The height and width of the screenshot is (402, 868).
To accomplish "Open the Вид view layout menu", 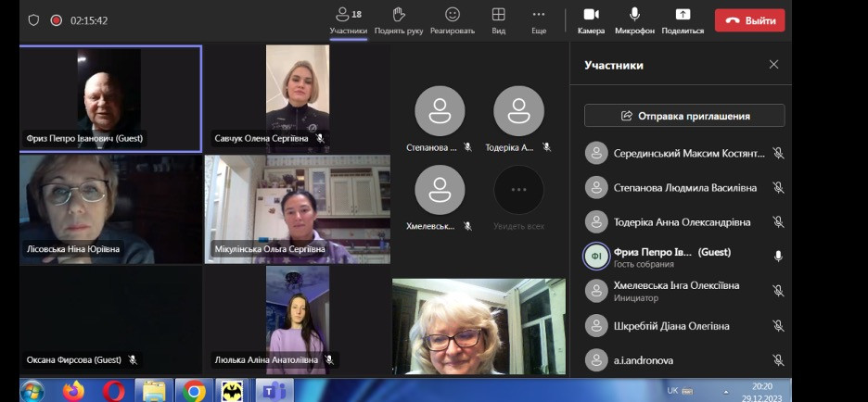I will 498,21.
